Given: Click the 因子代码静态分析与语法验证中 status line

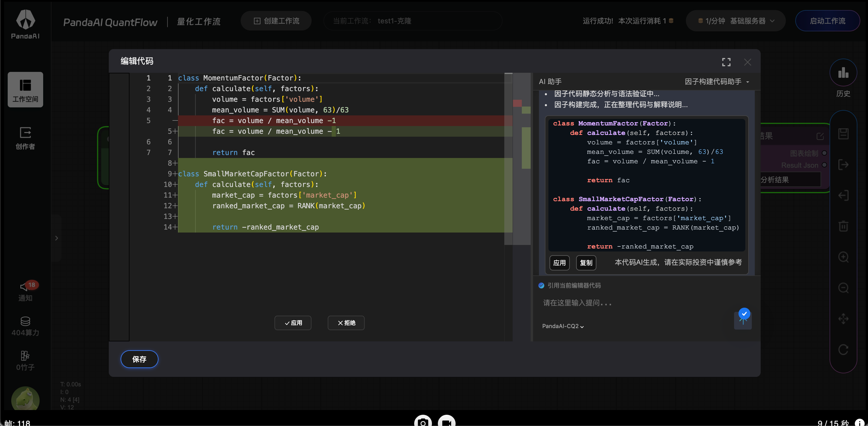Looking at the screenshot, I should pos(607,94).
